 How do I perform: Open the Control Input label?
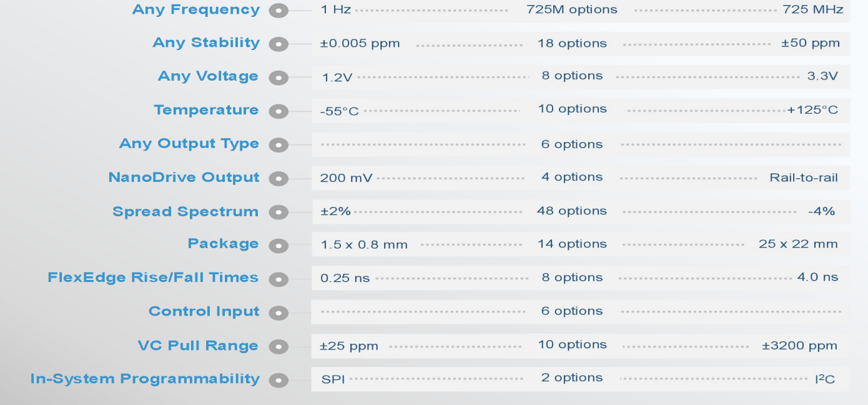(204, 311)
